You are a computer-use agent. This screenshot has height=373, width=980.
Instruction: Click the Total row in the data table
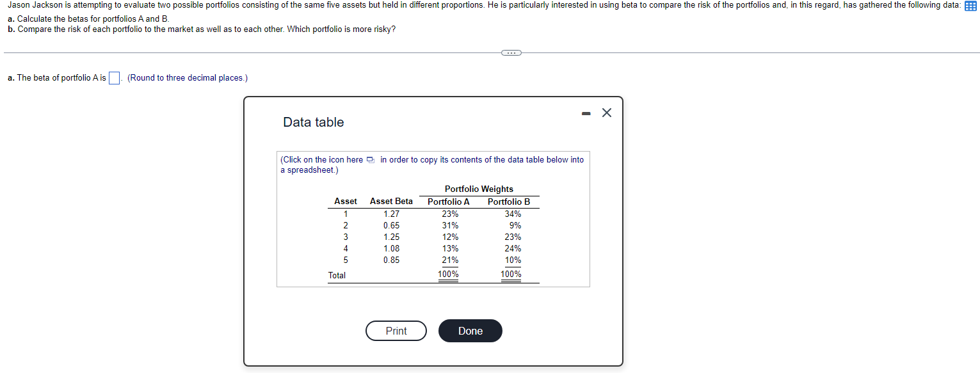337,275
